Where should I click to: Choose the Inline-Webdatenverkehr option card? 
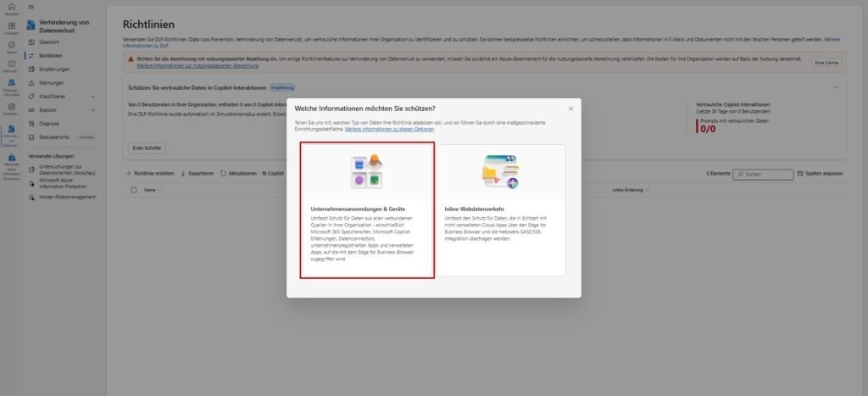[x=500, y=210]
